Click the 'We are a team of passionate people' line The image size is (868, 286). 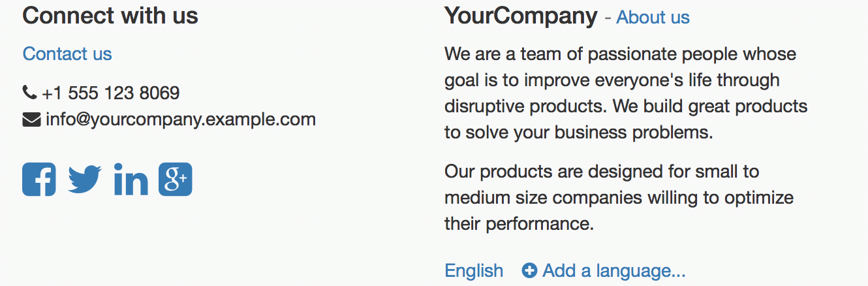click(x=620, y=54)
